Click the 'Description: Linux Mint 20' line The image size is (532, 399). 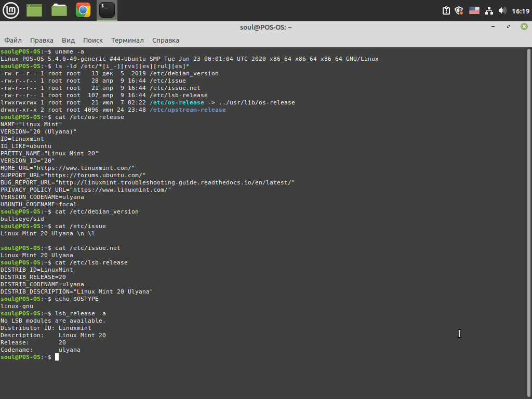53,336
